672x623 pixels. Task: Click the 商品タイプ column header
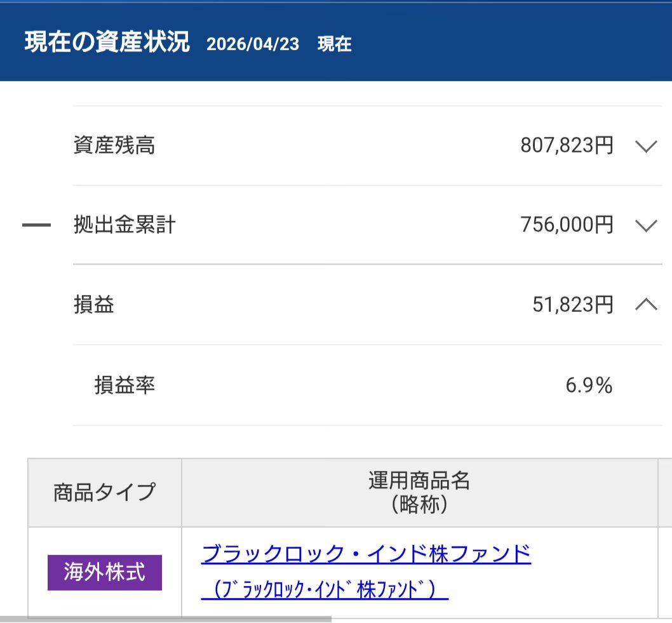click(x=105, y=492)
